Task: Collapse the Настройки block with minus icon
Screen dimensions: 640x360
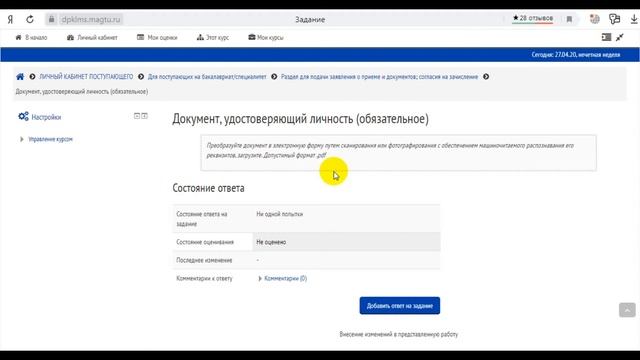Action: (x=137, y=116)
